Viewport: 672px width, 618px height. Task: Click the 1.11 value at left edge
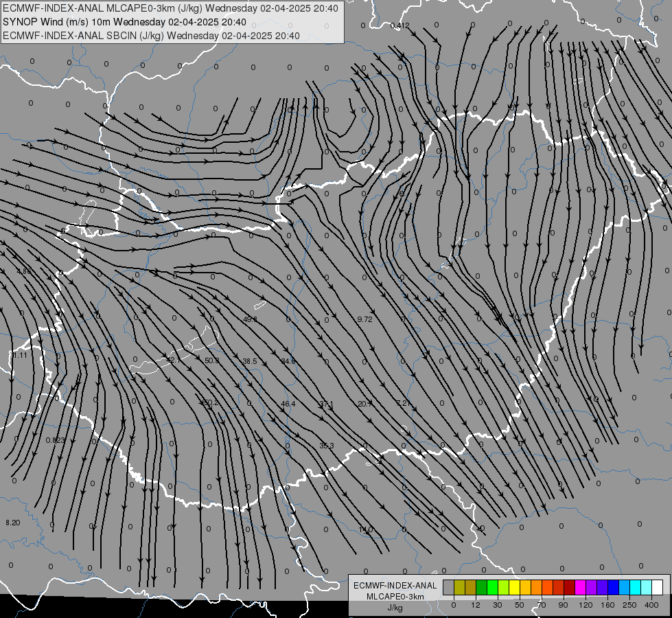point(19,356)
